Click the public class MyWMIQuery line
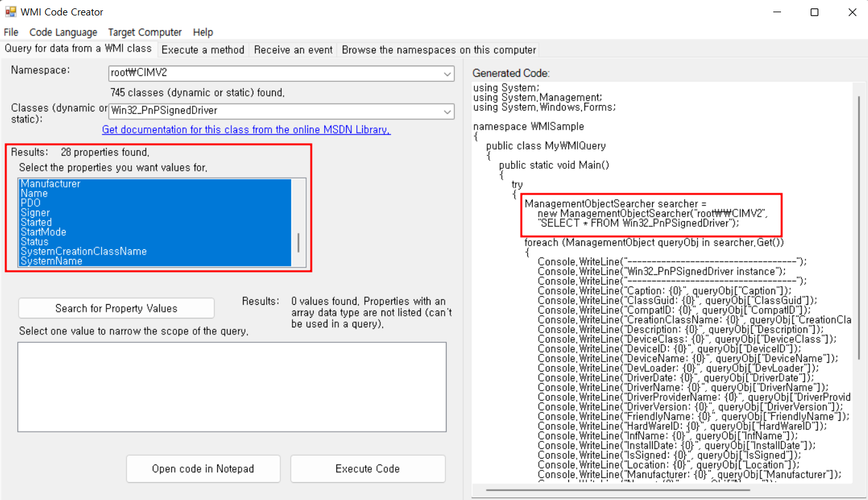The width and height of the screenshot is (868, 500). (x=546, y=146)
